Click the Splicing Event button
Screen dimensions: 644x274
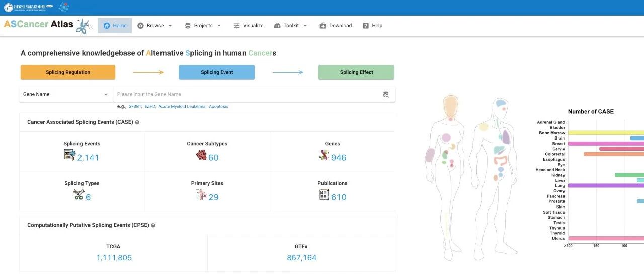click(x=217, y=72)
